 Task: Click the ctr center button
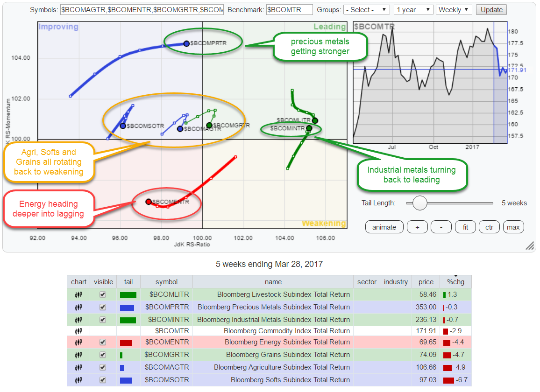490,227
